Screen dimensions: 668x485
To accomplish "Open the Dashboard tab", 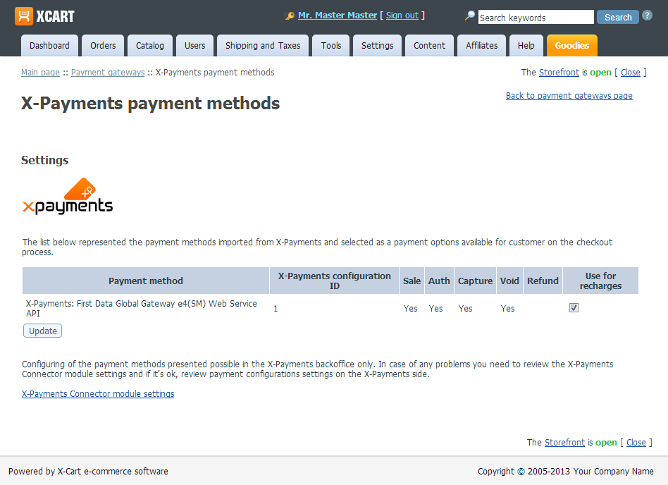I will (49, 46).
